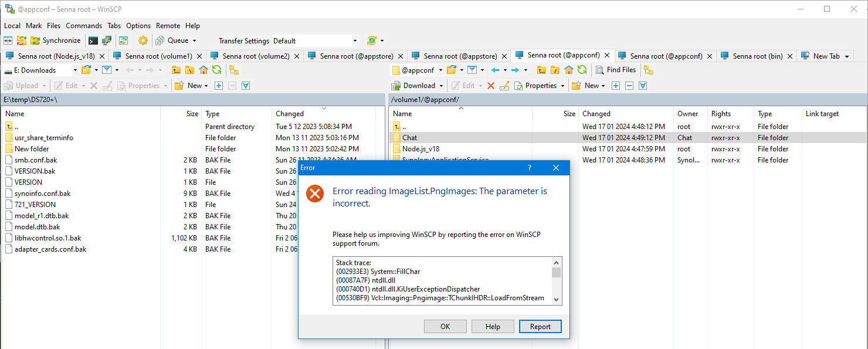Open the Commands menu

coord(83,25)
